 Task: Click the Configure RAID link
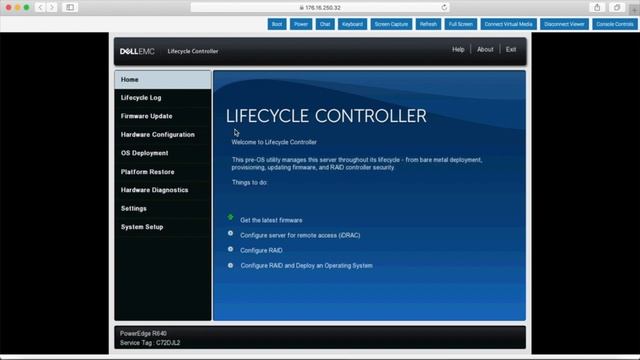pos(261,251)
